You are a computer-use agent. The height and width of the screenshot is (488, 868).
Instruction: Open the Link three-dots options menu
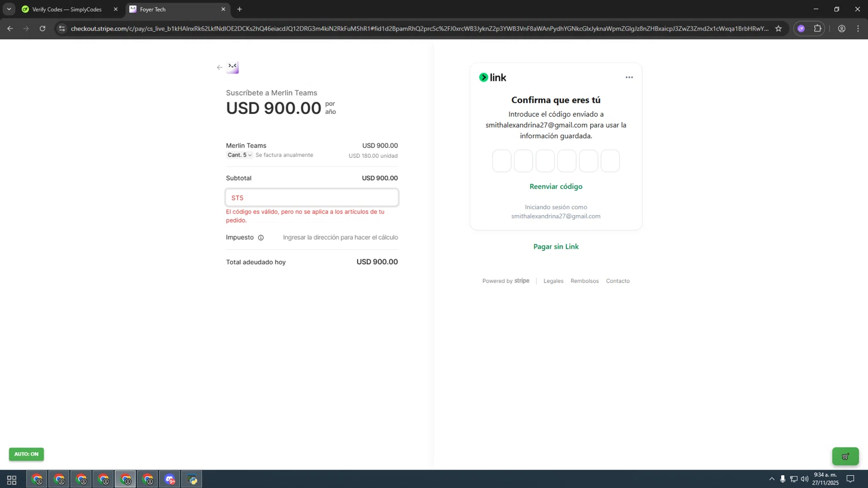pyautogui.click(x=629, y=77)
